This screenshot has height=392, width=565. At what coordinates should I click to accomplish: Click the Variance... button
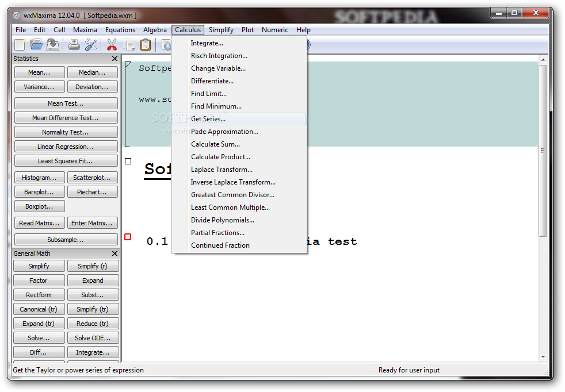pos(40,87)
